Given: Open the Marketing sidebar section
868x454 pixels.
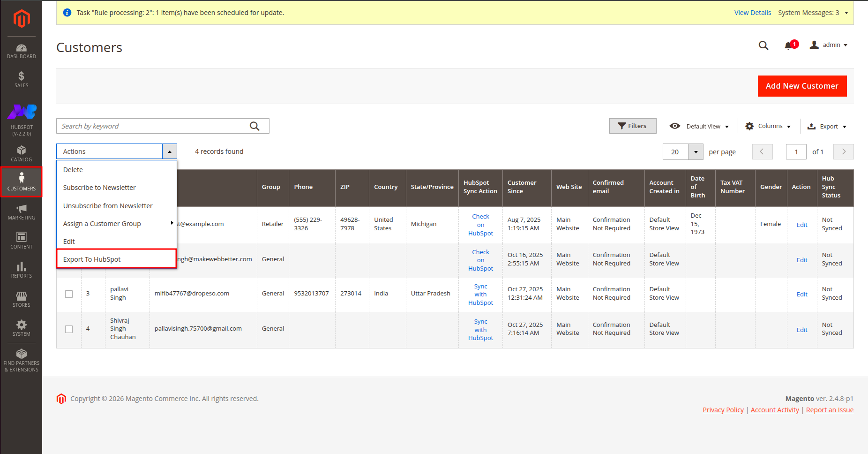Looking at the screenshot, I should (x=22, y=212).
